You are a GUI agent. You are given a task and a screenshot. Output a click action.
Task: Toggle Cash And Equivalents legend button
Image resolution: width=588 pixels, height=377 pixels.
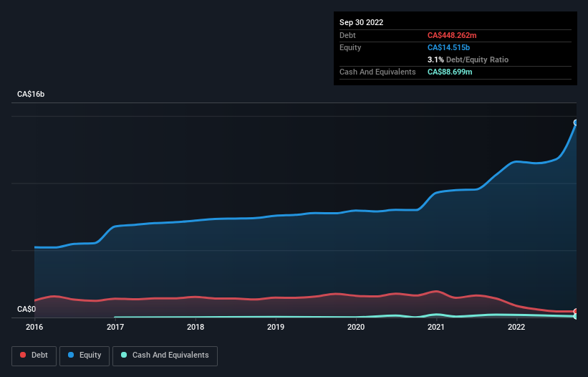tap(165, 355)
